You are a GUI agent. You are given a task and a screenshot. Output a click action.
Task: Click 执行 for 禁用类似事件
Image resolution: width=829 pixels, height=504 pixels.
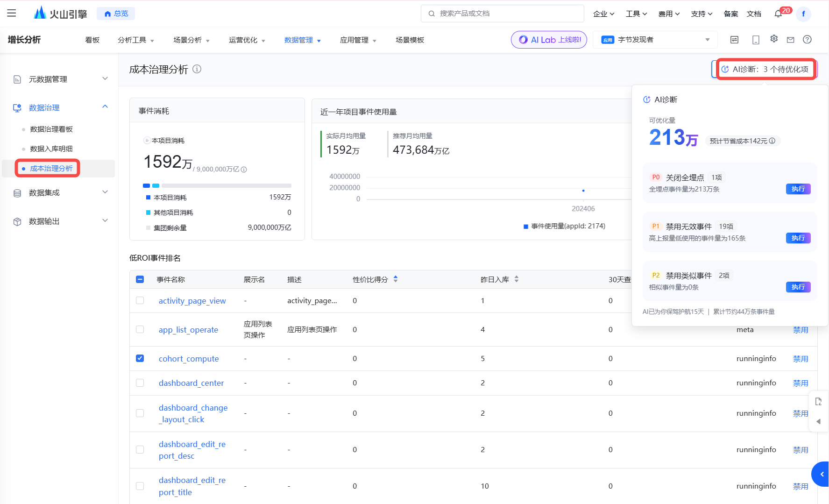coord(798,287)
